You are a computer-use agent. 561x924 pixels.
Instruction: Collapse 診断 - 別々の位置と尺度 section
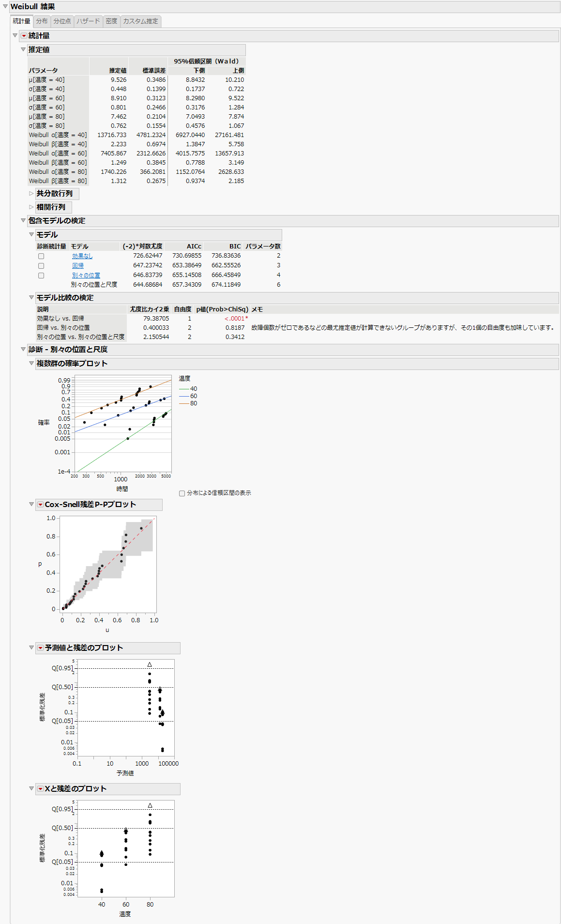point(23,349)
